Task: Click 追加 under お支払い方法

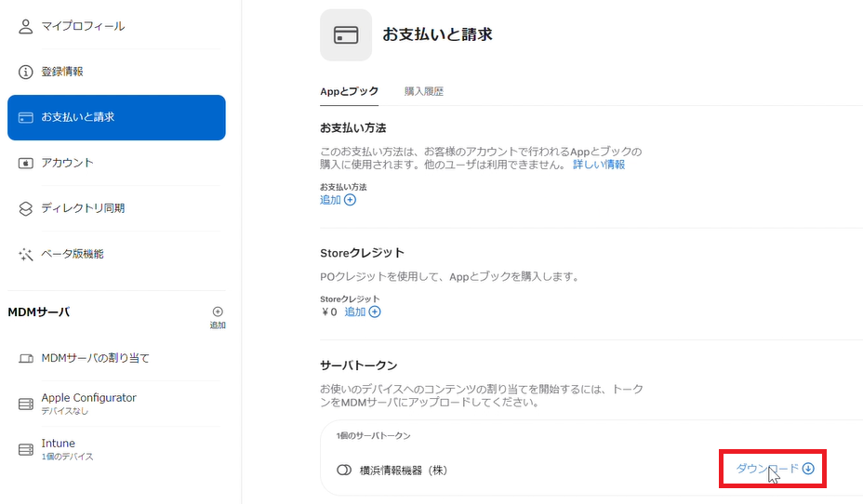Action: point(330,200)
